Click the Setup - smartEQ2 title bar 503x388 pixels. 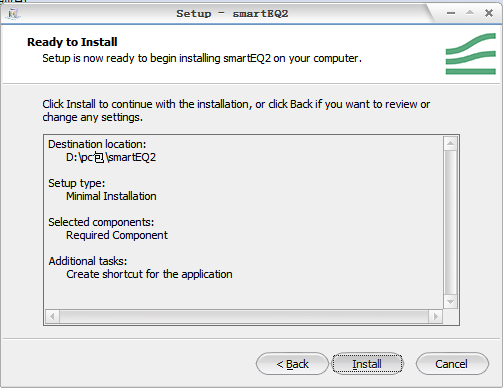click(232, 14)
